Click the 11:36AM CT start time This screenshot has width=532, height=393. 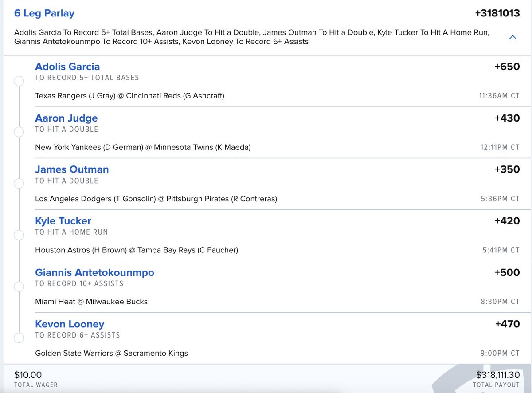[x=499, y=96]
